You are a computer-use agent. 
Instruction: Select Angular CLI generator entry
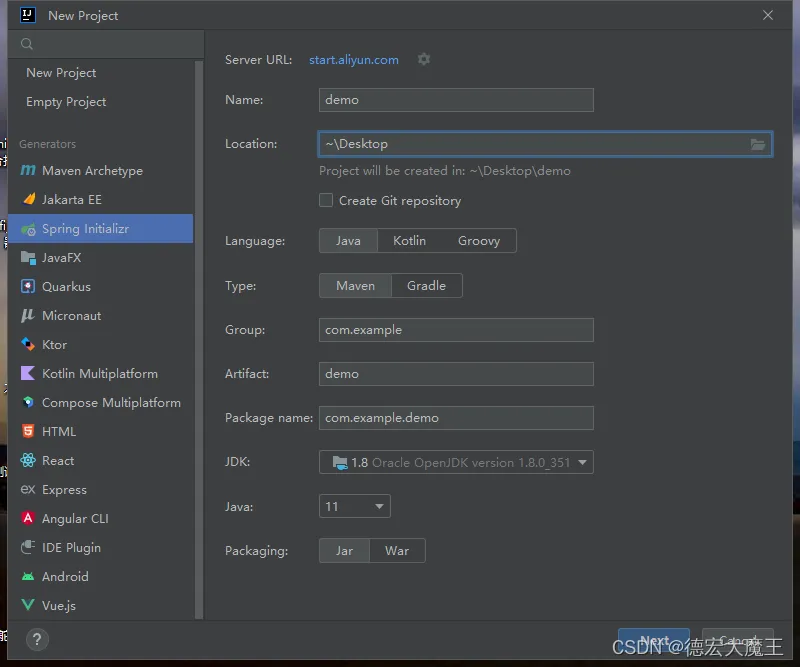click(101, 518)
